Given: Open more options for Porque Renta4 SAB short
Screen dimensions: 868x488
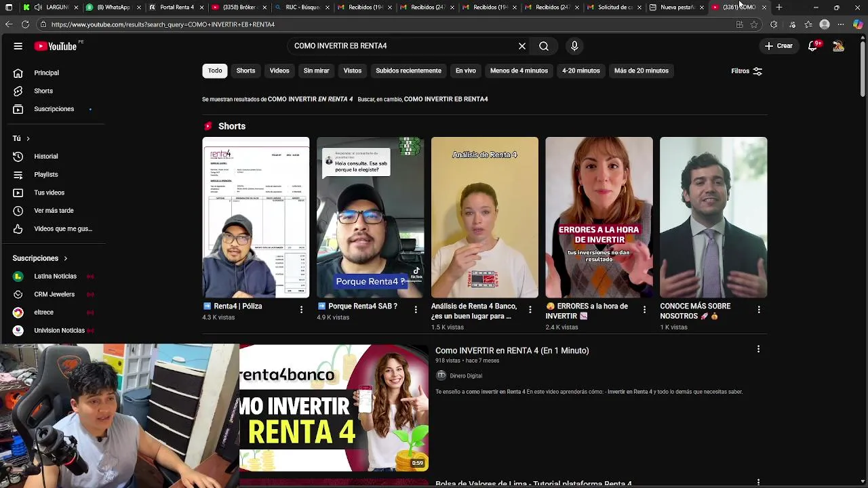Looking at the screenshot, I should (x=416, y=310).
